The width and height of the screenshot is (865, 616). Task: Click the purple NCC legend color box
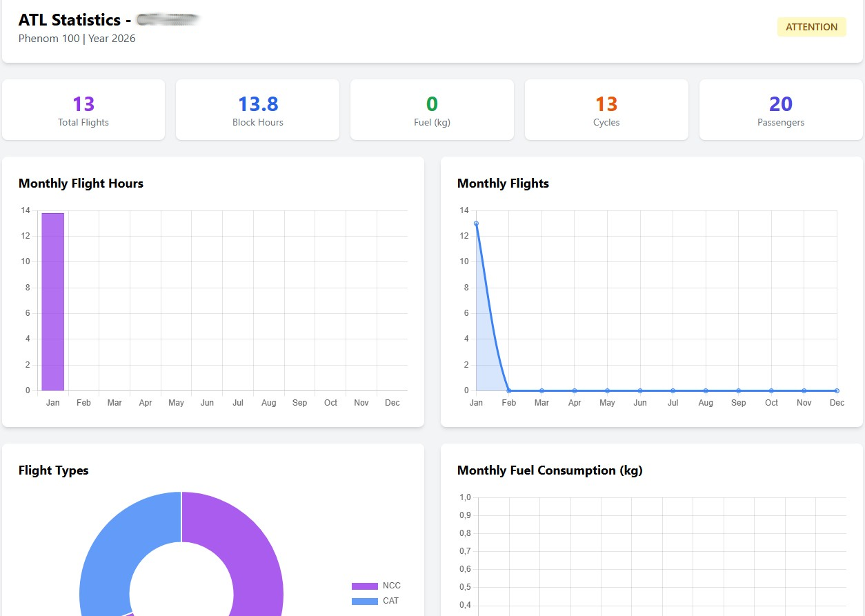pos(364,586)
